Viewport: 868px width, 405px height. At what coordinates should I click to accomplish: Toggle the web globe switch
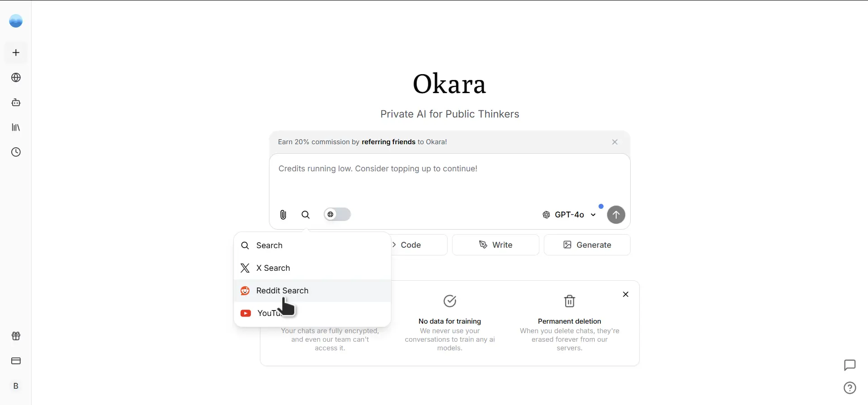[337, 214]
